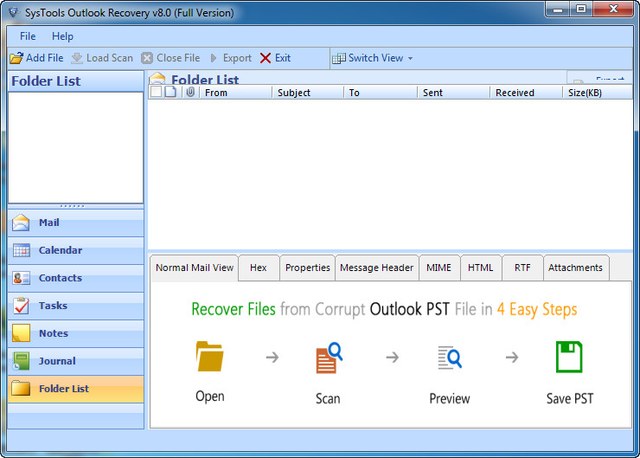Open the File menu
This screenshot has height=458, width=640.
(28, 37)
